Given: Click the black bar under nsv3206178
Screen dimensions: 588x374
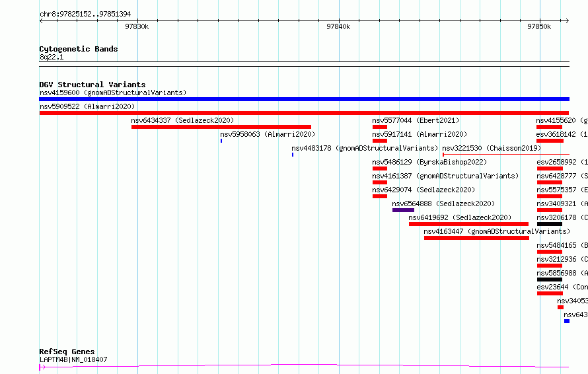Looking at the screenshot, I should 550,224.
